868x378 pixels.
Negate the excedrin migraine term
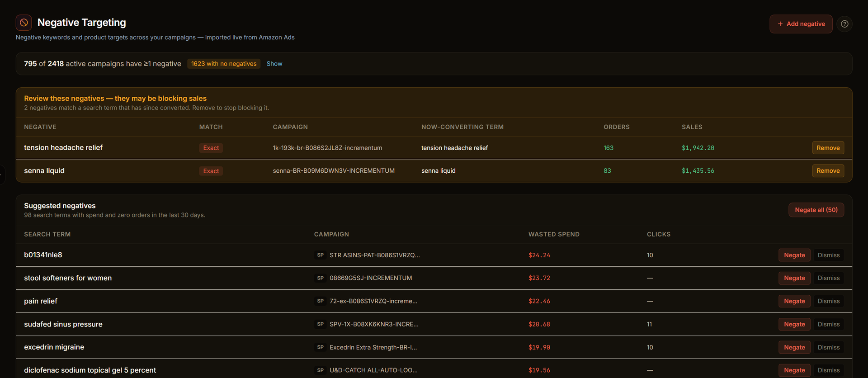pos(794,347)
